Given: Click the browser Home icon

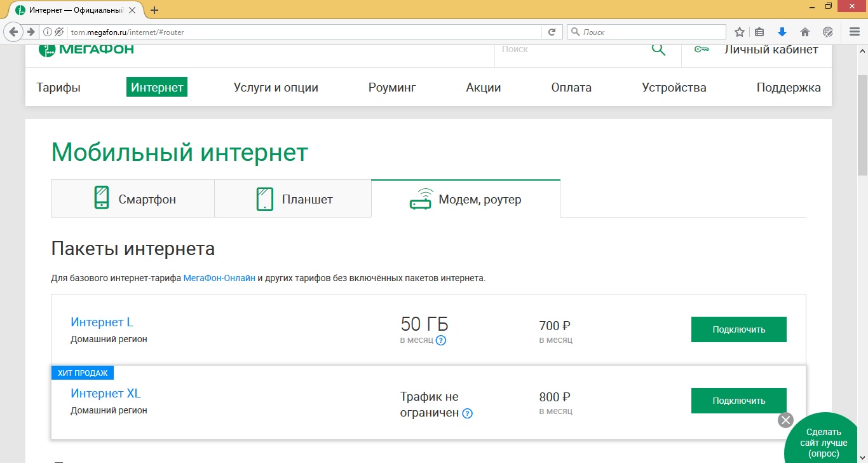Looking at the screenshot, I should (804, 31).
